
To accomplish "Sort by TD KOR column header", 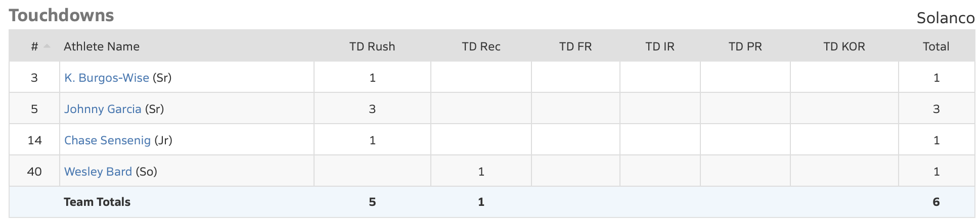I will coord(844,46).
